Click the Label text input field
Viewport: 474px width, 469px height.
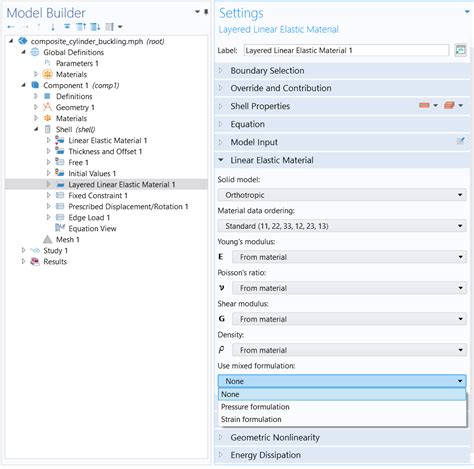pyautogui.click(x=346, y=50)
